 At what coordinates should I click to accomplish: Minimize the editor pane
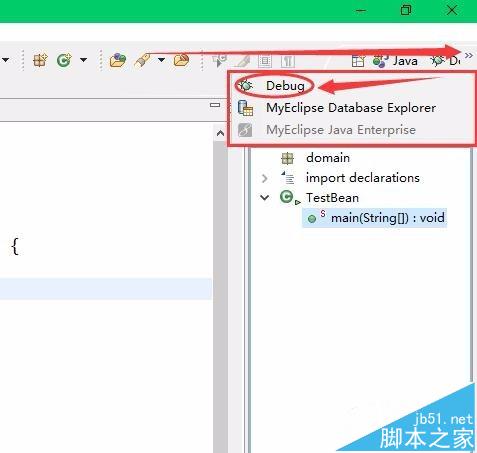click(x=215, y=105)
